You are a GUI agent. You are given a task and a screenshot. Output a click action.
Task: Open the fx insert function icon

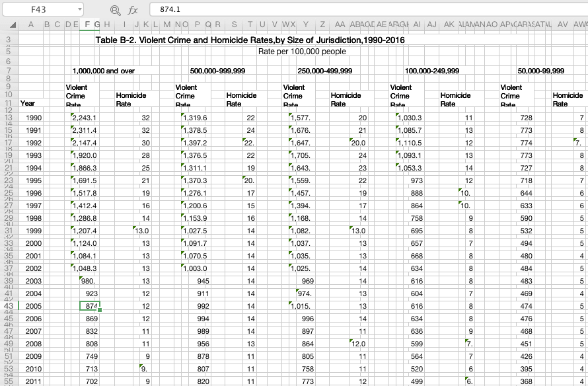133,10
